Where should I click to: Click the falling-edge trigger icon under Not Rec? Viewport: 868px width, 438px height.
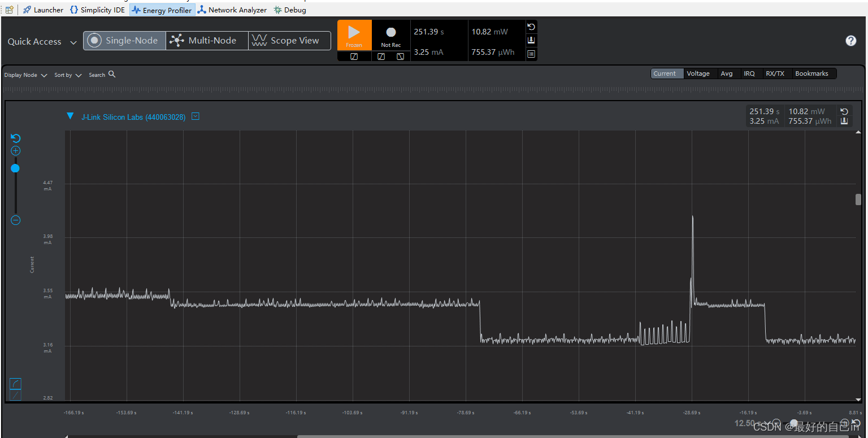click(400, 56)
